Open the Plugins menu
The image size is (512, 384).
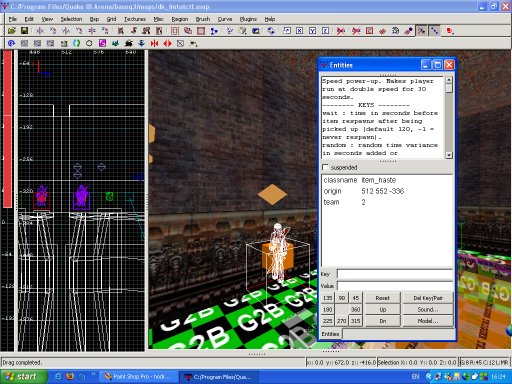click(248, 19)
